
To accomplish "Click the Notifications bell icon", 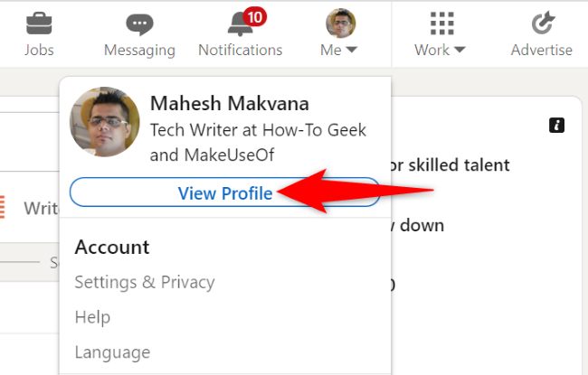I will [239, 23].
